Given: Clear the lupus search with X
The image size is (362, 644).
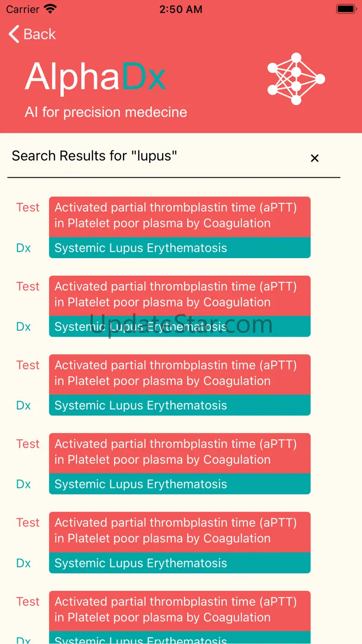Looking at the screenshot, I should [x=315, y=158].
